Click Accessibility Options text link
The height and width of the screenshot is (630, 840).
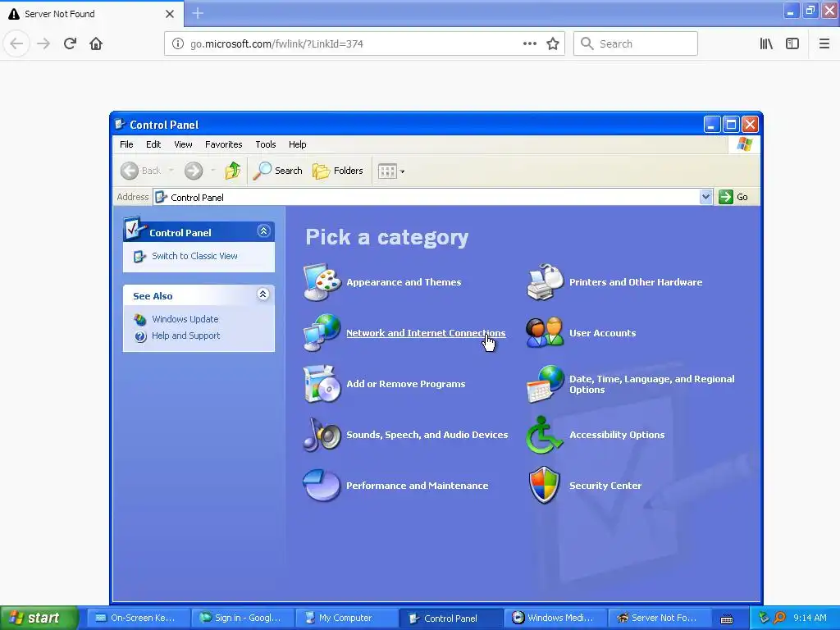point(617,435)
